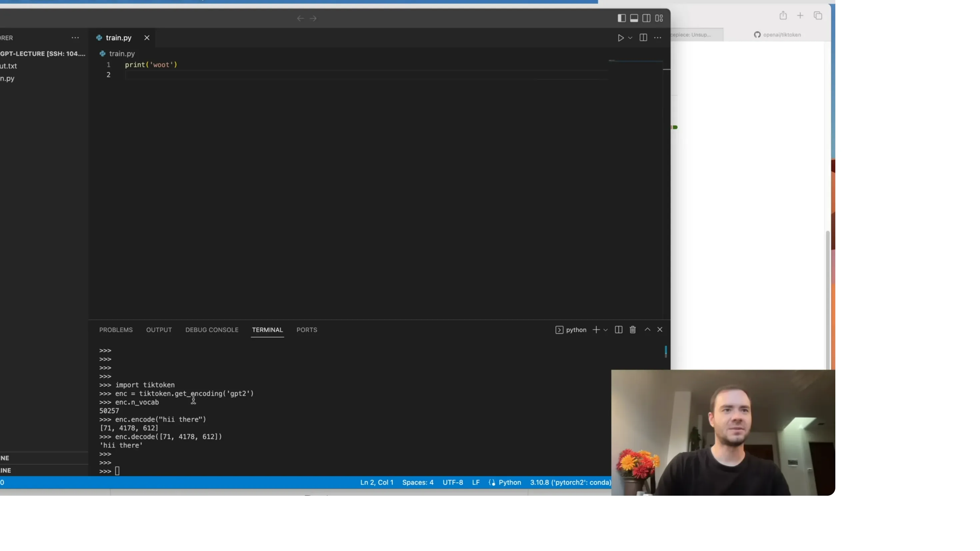980x551 pixels.
Task: Create a new terminal with plus icon
Action: coord(596,330)
